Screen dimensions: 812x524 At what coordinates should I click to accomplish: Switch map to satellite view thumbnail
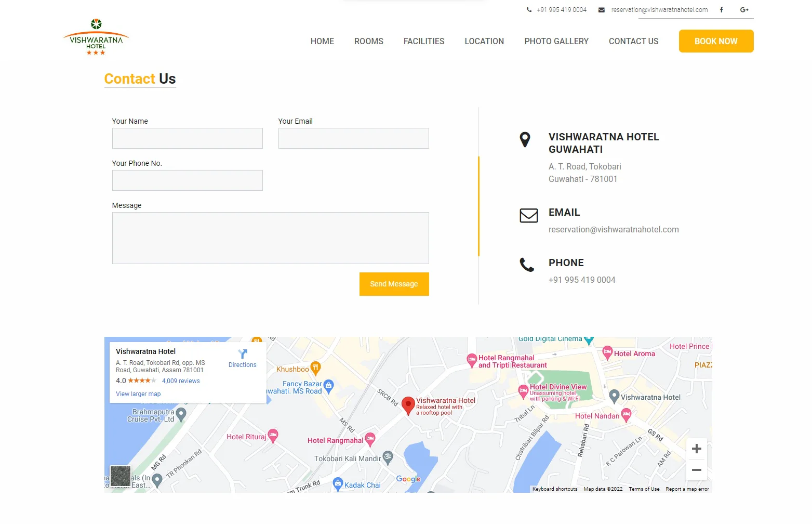[121, 476]
